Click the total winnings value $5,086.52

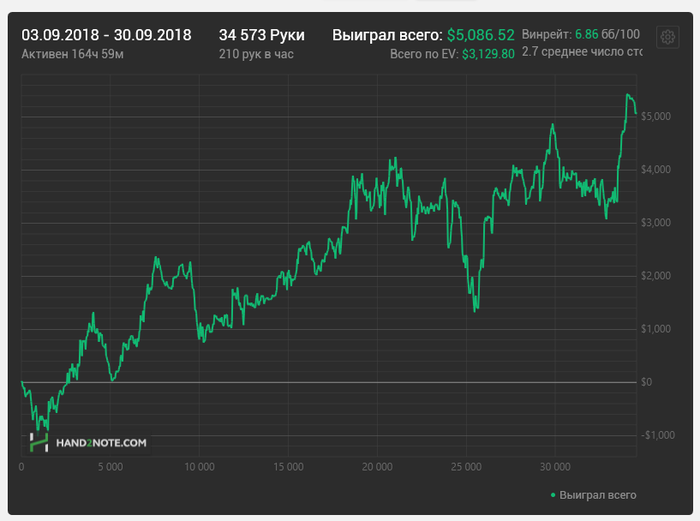(x=481, y=35)
